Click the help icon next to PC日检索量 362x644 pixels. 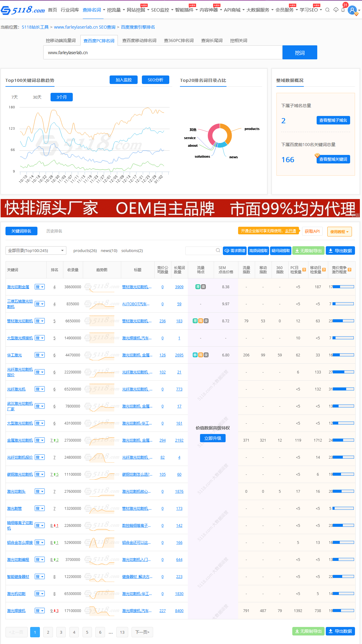pyautogui.click(x=304, y=270)
